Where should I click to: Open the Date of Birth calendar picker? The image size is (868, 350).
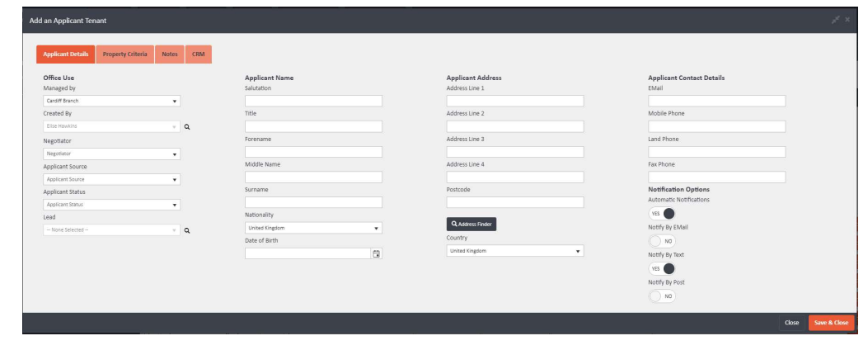click(x=376, y=253)
